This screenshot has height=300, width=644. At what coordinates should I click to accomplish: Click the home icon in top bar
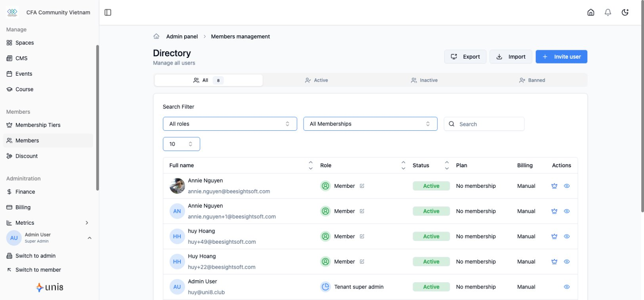click(x=590, y=12)
